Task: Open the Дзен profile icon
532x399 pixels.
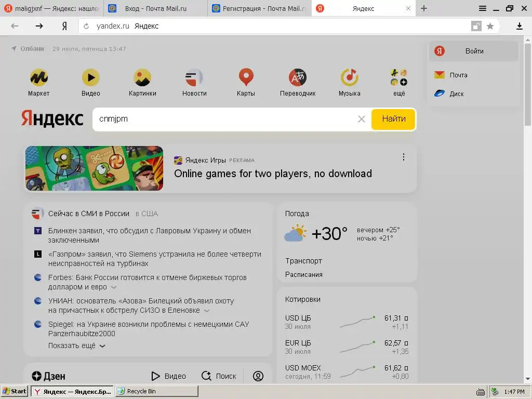Action: click(258, 376)
